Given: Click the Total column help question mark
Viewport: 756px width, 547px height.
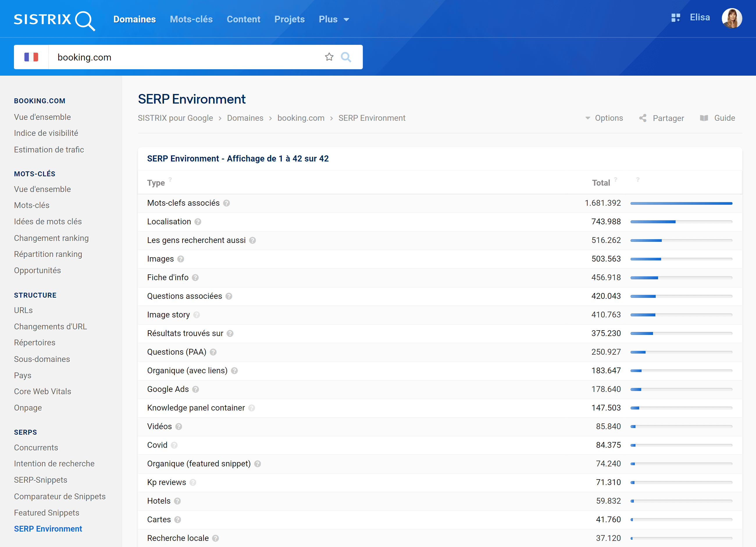Looking at the screenshot, I should click(x=616, y=180).
